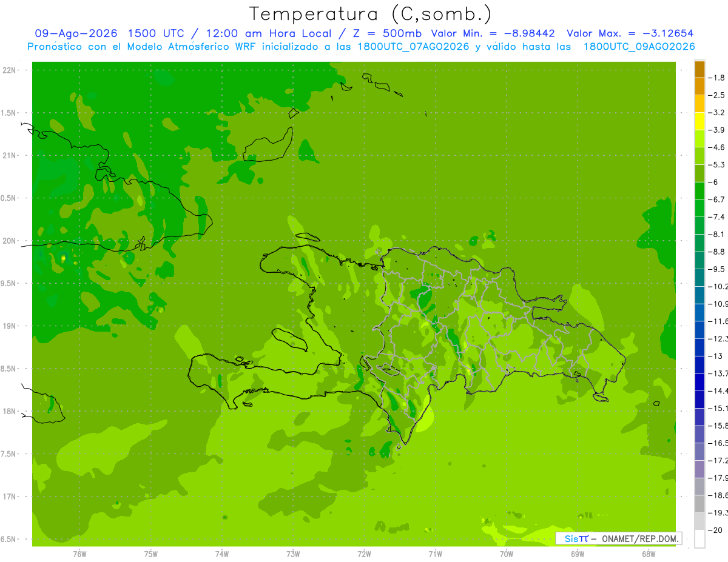Click the valid-until time '1800UTC_09AGO2026'

[x=639, y=46]
